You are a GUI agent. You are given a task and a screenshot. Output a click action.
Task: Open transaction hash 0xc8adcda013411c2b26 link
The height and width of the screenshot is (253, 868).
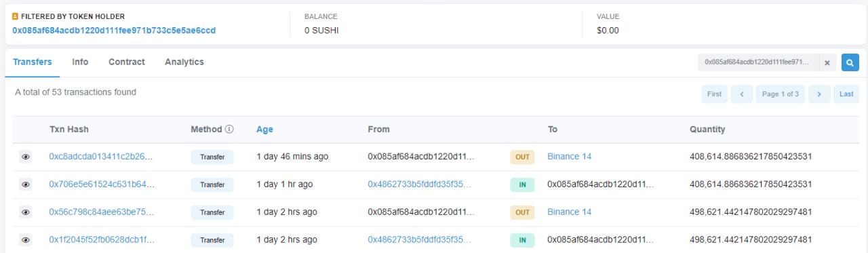(100, 157)
